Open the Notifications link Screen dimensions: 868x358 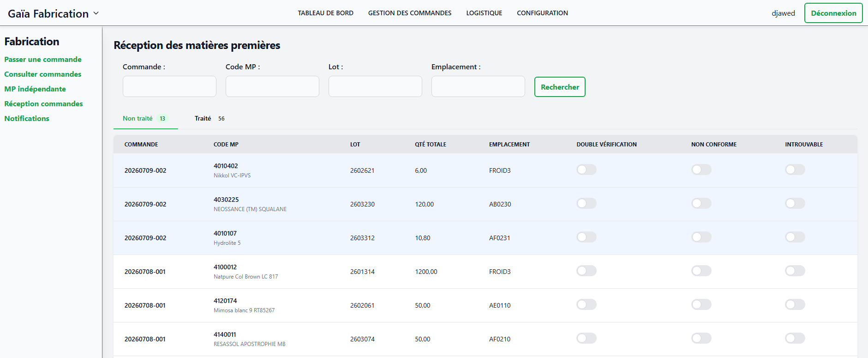click(27, 118)
